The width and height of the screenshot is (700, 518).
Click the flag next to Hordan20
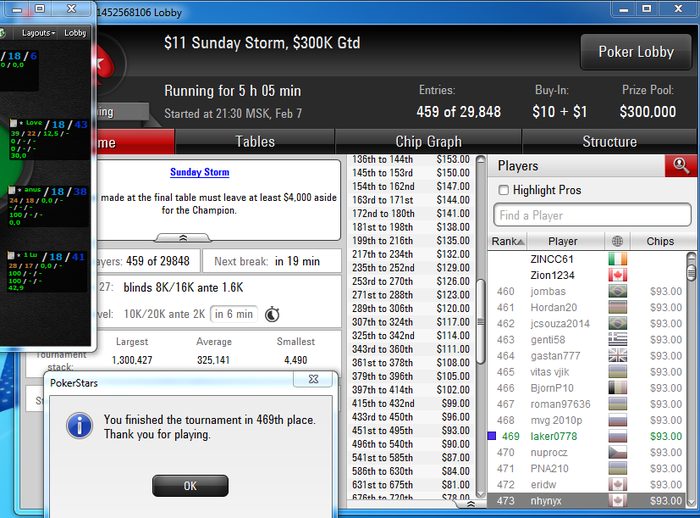coord(618,307)
